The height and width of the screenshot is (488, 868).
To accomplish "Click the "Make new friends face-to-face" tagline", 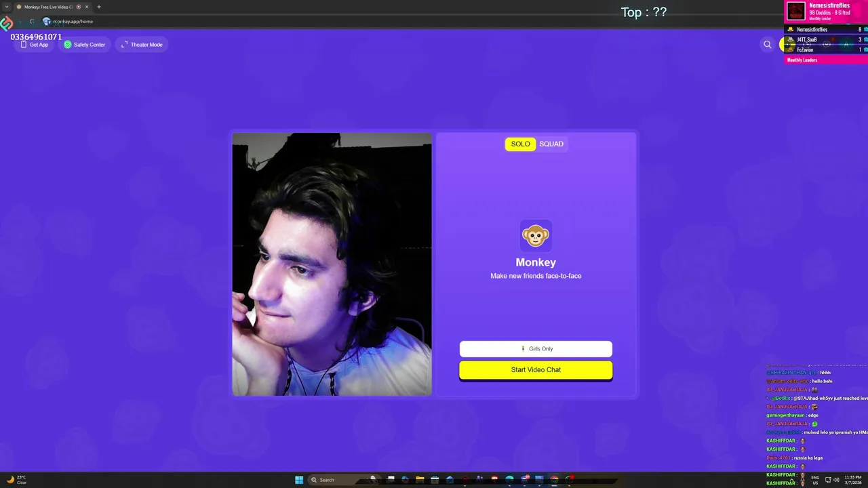I will pos(536,276).
